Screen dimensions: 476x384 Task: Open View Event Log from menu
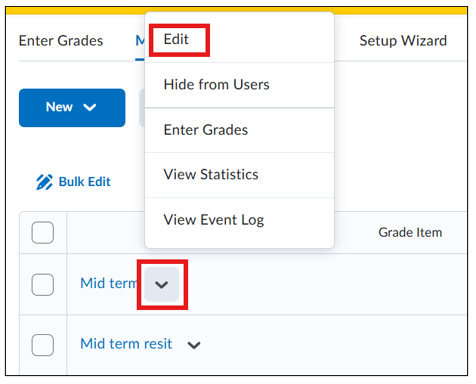[239, 220]
